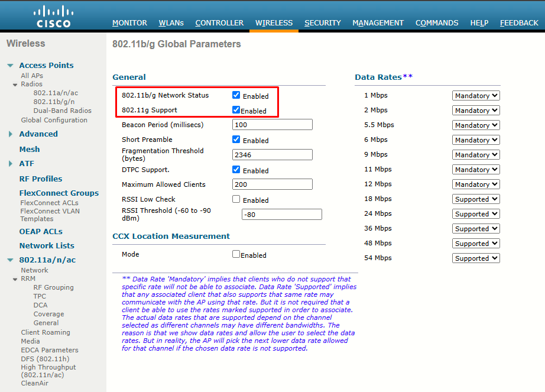Screen dimensions: 545x392
Task: Open the HELP menu
Action: [479, 23]
